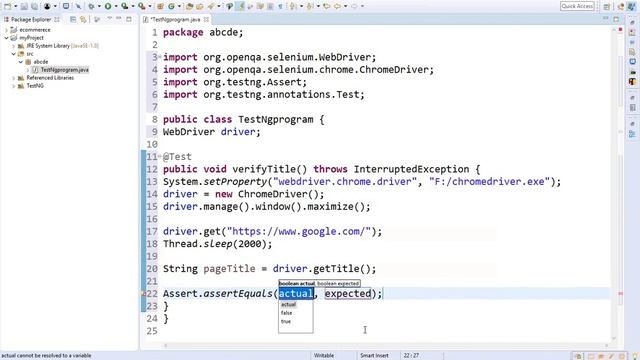The width and height of the screenshot is (640, 360).
Task: Expand JRE System Library node
Action: [13, 46]
